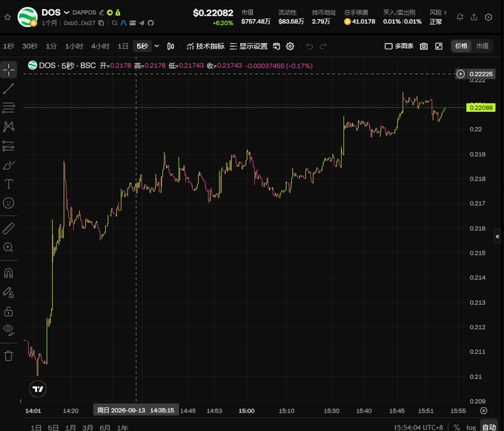
Task: Expand the interval dropdown arrow next to 5秒
Action: pos(156,46)
